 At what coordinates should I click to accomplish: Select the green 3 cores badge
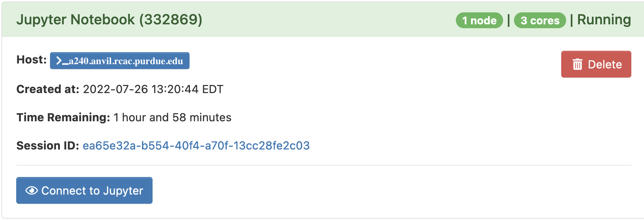click(540, 20)
